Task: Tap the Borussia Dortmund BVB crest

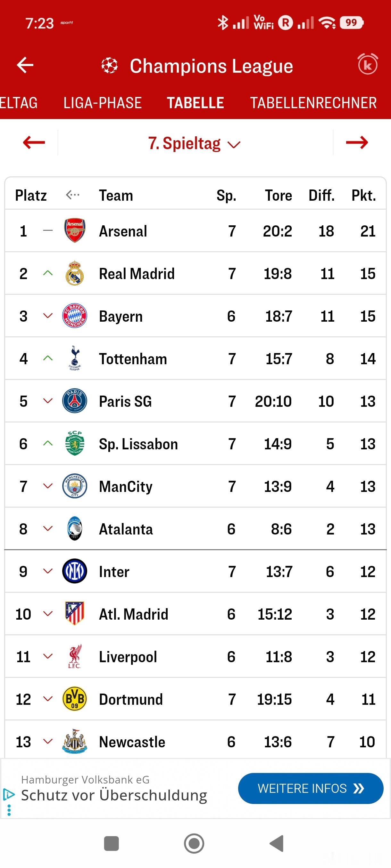Action: [x=75, y=699]
